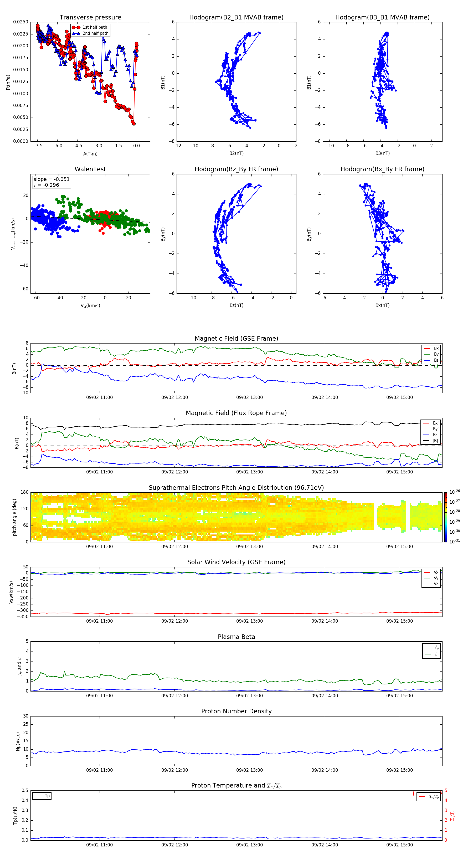Click the "Hodogram(Bz_By FR frame)" title

(x=236, y=169)
